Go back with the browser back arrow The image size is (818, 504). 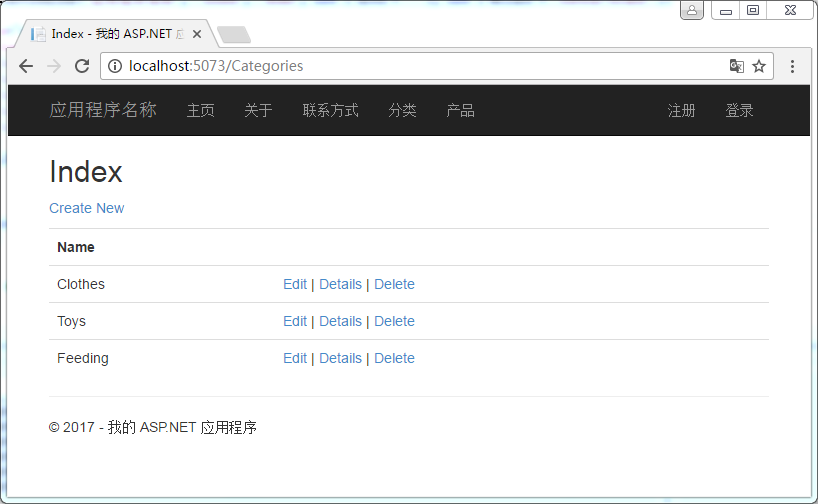[26, 66]
